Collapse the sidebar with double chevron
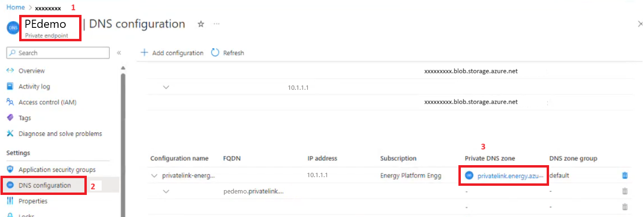The height and width of the screenshot is (217, 644). click(x=119, y=53)
